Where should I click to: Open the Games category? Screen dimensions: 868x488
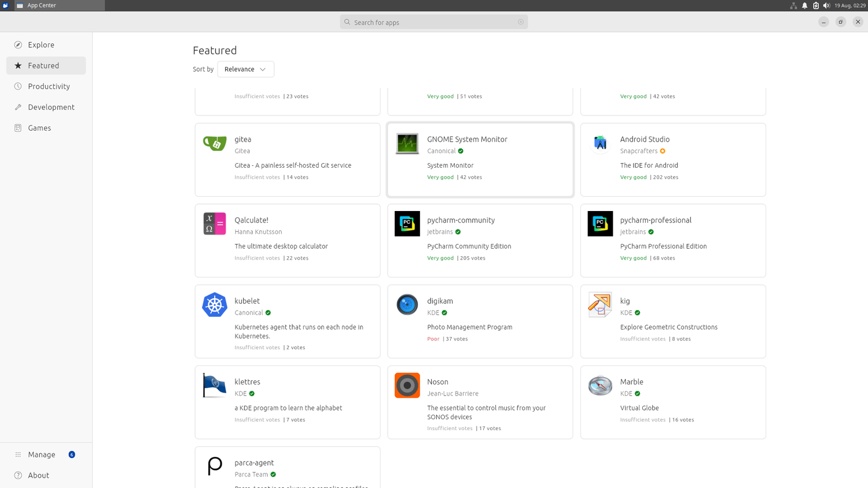click(46, 128)
